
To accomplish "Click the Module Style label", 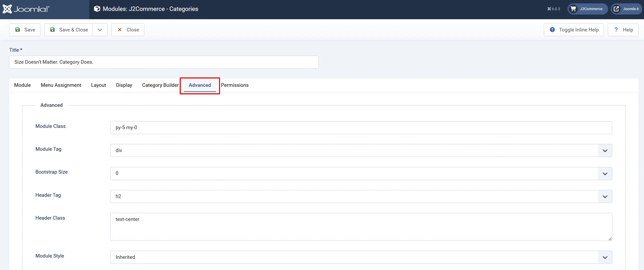I will pos(50,256).
